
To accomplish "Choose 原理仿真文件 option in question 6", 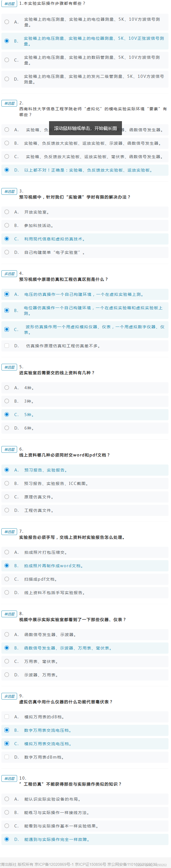I will point(7,496).
